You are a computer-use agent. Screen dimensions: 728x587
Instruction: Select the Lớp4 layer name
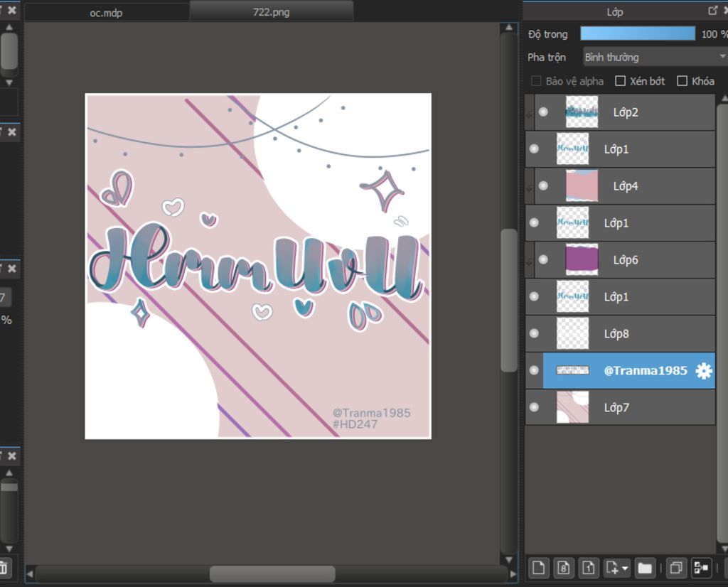[x=626, y=186]
